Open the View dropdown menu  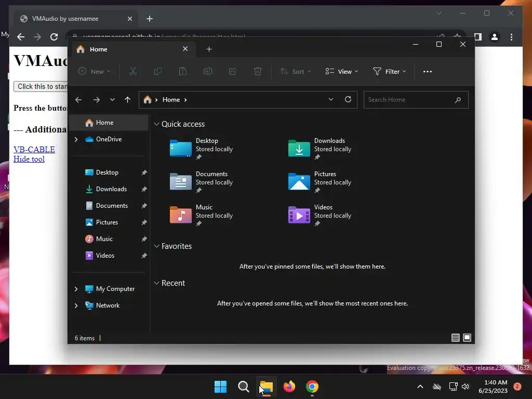pos(342,72)
